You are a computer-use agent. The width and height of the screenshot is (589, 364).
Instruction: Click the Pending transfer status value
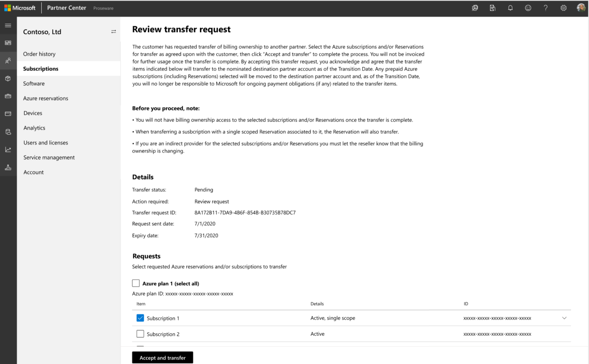pyautogui.click(x=204, y=190)
